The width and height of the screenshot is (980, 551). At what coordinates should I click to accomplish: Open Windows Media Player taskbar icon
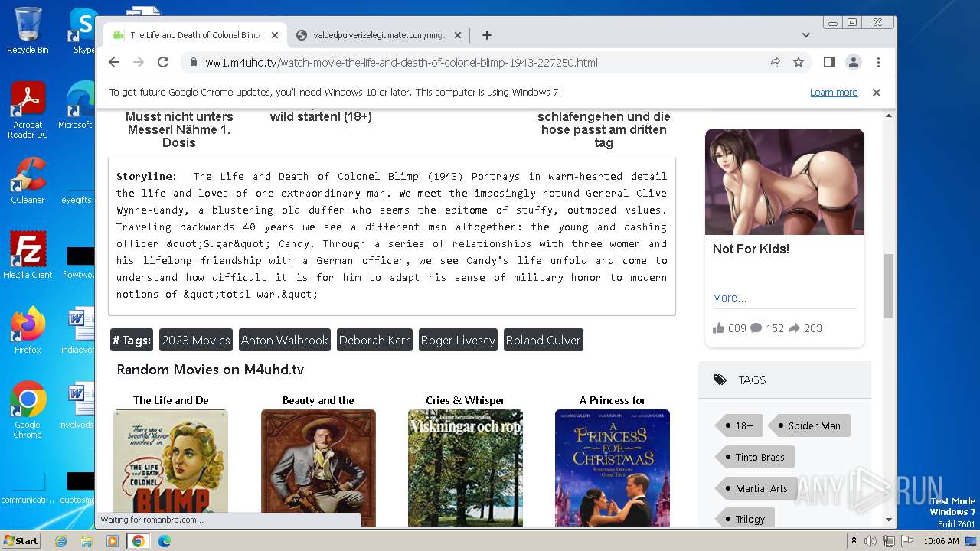(x=113, y=541)
